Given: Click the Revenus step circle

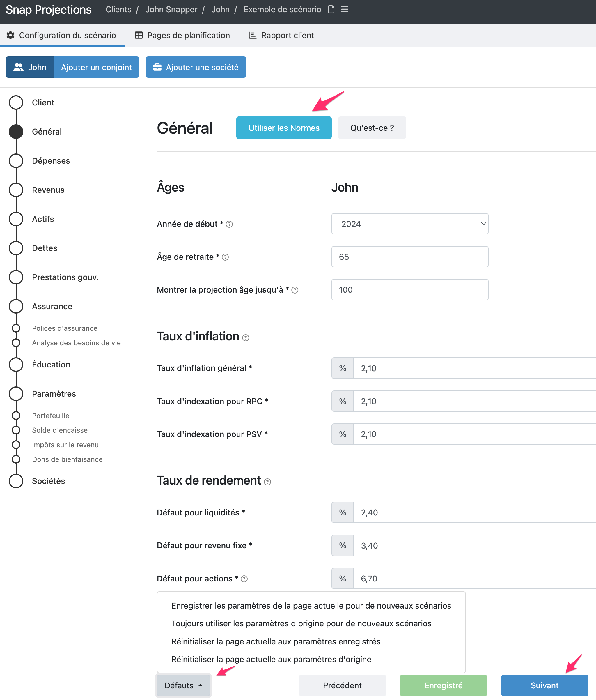Looking at the screenshot, I should coord(16,190).
